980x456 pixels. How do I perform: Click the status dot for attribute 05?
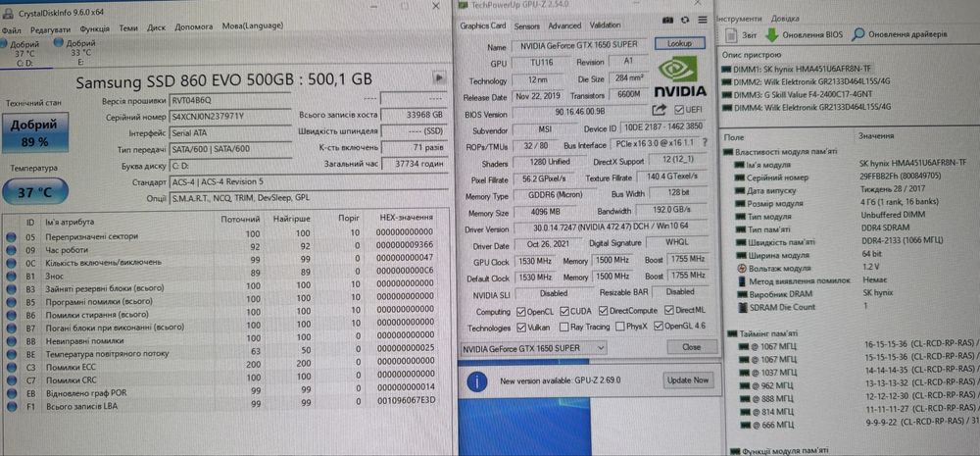click(x=10, y=236)
